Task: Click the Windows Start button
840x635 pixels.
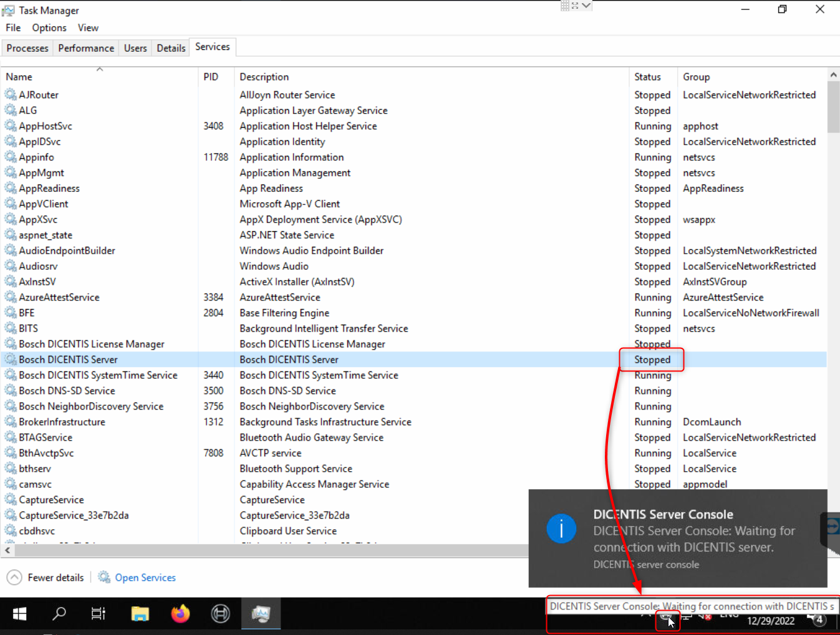Action: pyautogui.click(x=20, y=614)
